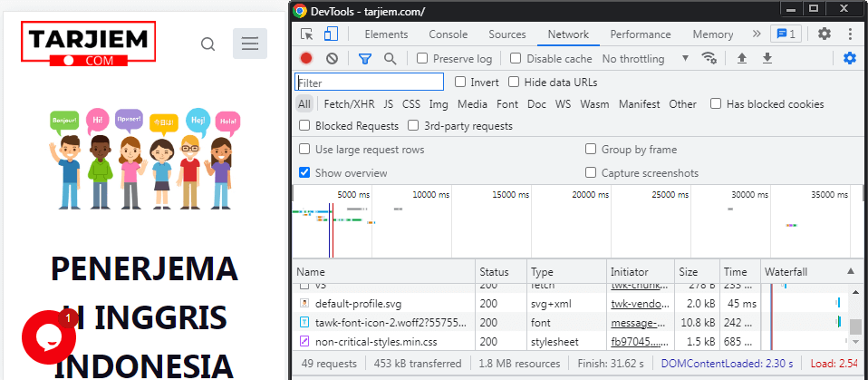868x380 pixels.
Task: Switch to the Sources tab
Action: (x=507, y=34)
